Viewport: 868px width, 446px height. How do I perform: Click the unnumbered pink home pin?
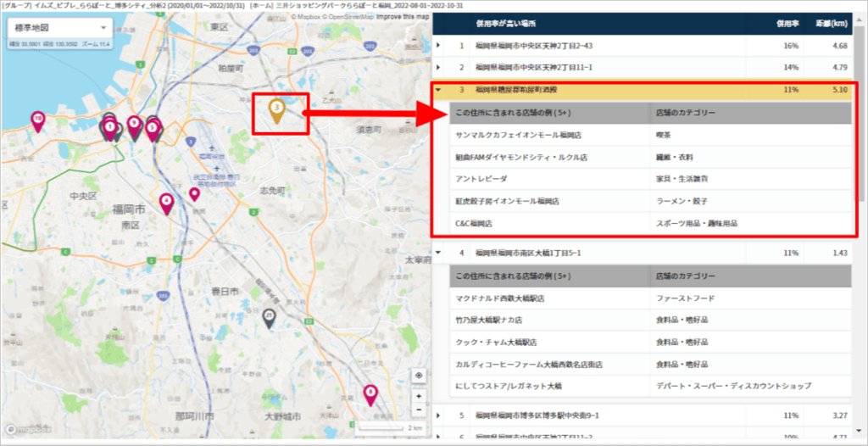click(x=194, y=194)
